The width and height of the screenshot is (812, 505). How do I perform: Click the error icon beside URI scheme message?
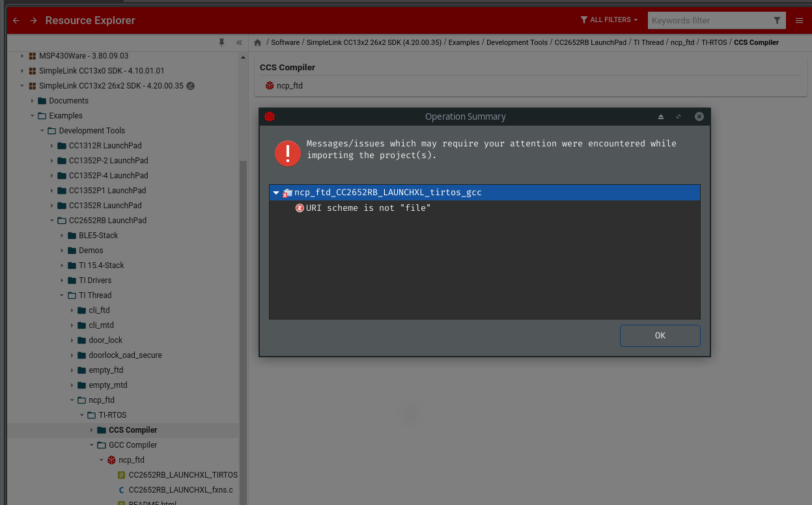click(x=300, y=208)
